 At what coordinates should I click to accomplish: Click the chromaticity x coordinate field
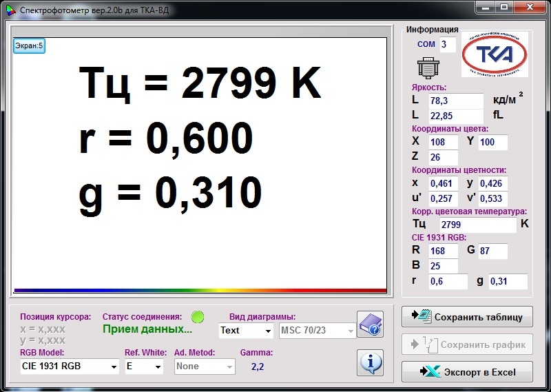(x=442, y=184)
